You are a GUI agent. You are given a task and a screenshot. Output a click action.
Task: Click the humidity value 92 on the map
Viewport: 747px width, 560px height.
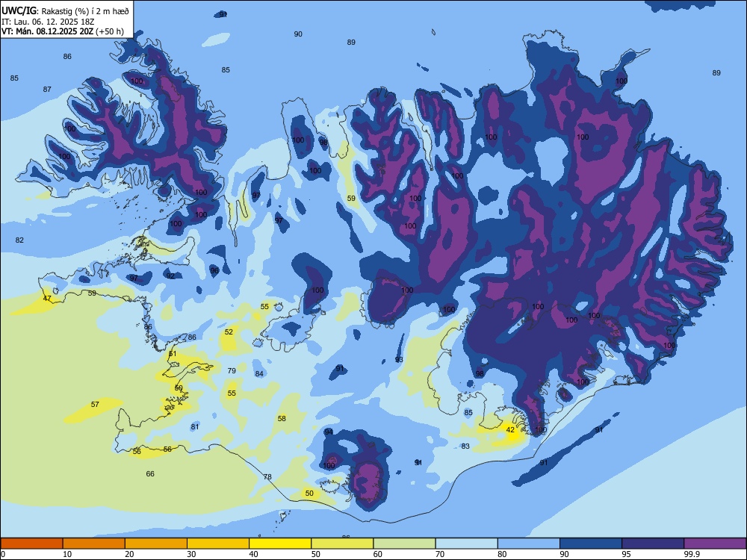coord(170,276)
